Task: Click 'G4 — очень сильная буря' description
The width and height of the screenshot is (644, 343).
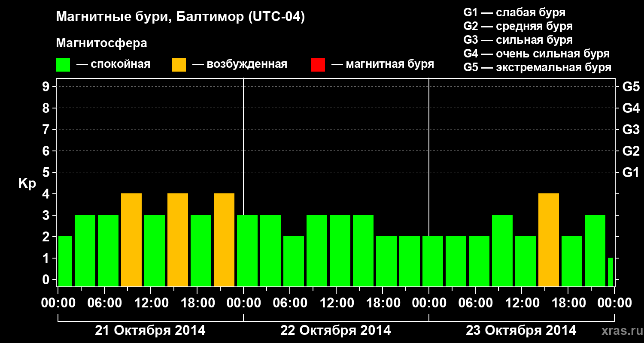Action: pos(536,54)
